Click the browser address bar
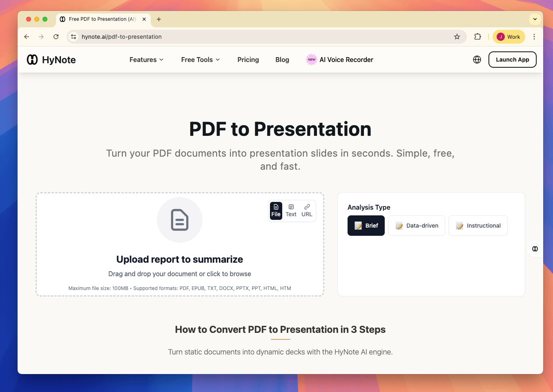This screenshot has height=392, width=553. click(261, 37)
